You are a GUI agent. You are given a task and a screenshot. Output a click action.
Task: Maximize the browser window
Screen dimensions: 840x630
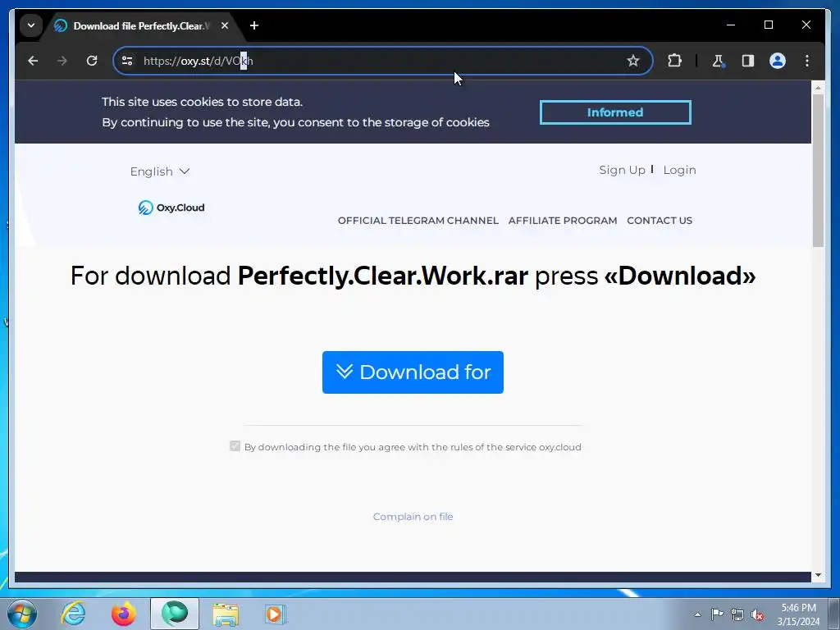tap(768, 25)
